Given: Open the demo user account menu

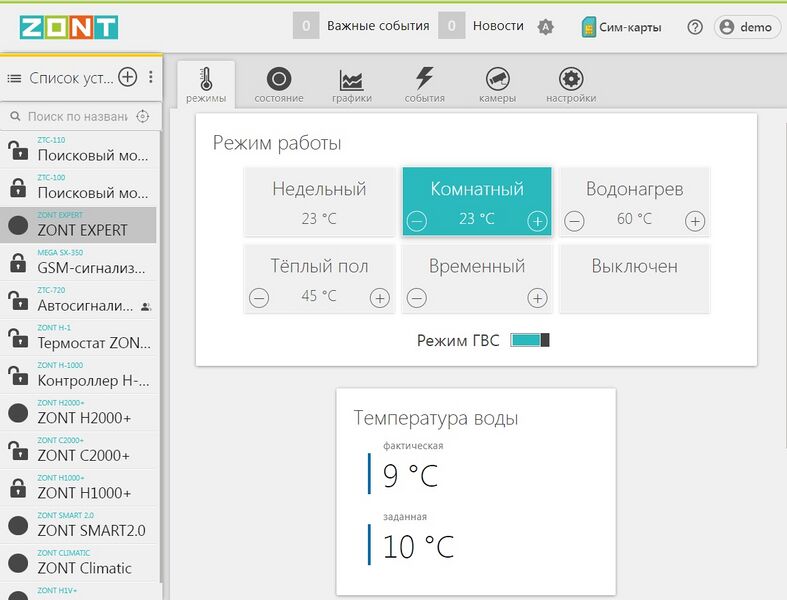Looking at the screenshot, I should pos(747,27).
